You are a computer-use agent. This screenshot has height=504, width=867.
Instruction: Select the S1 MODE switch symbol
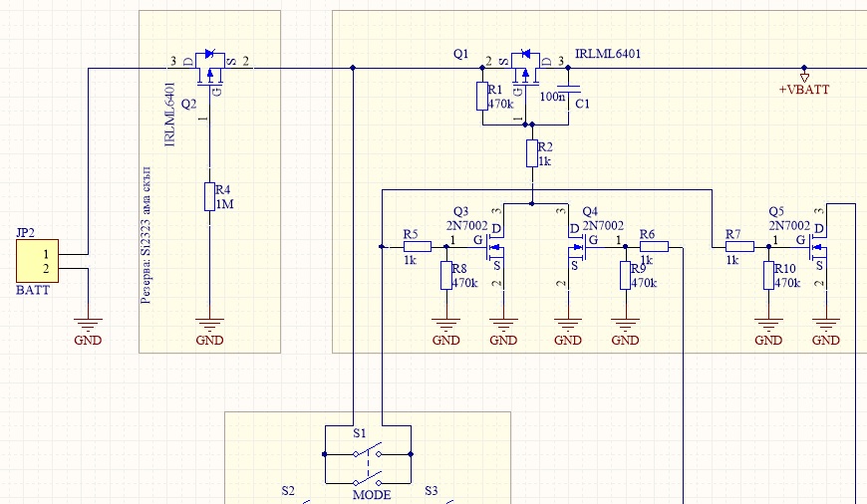click(368, 464)
